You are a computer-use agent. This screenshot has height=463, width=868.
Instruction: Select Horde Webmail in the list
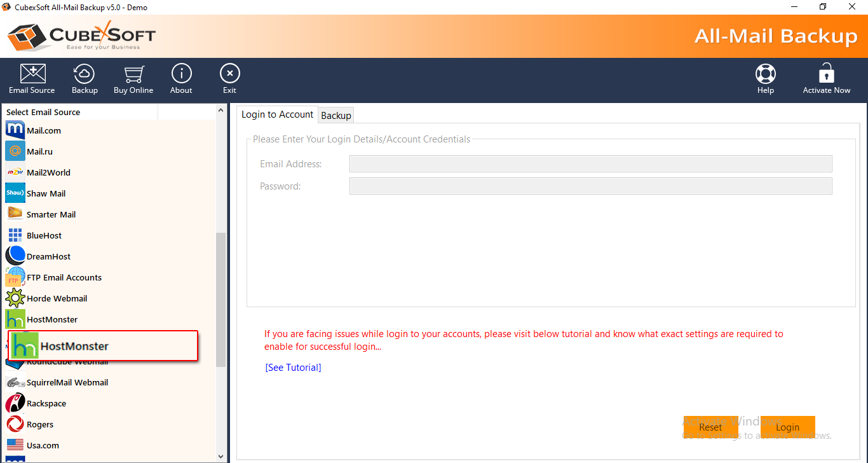[57, 298]
